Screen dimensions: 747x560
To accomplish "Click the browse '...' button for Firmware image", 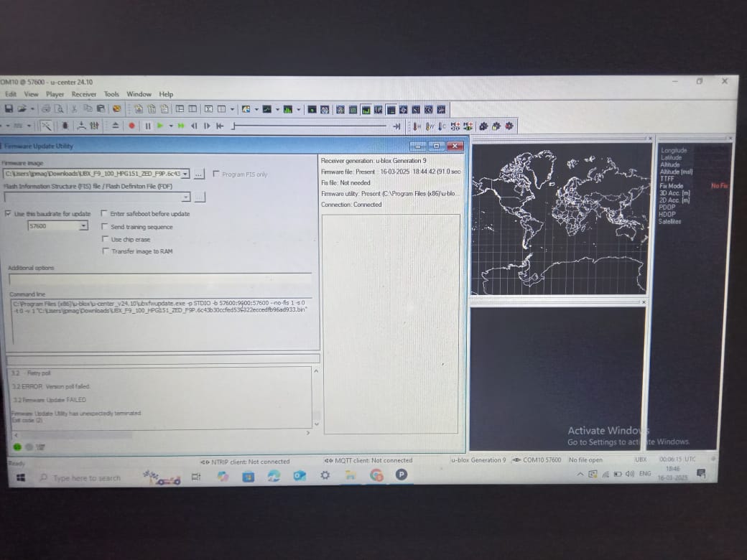I will click(199, 174).
